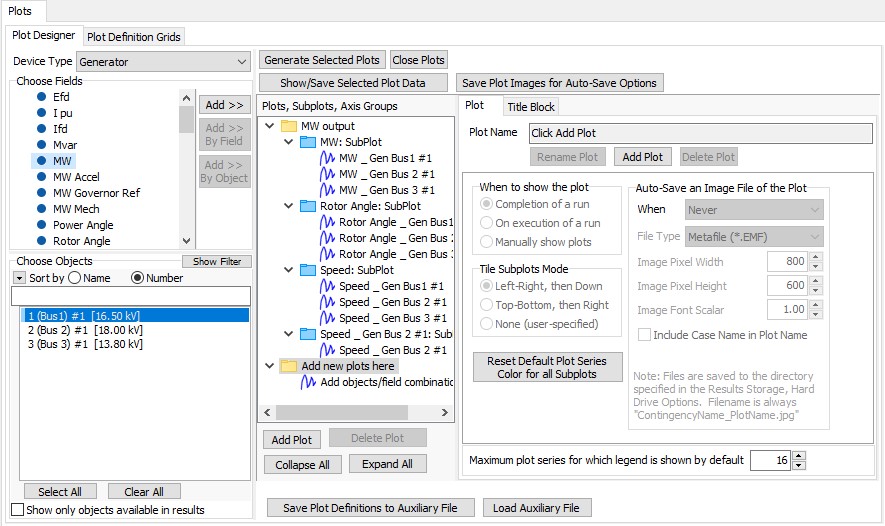Select the Name sort radio button

74,278
